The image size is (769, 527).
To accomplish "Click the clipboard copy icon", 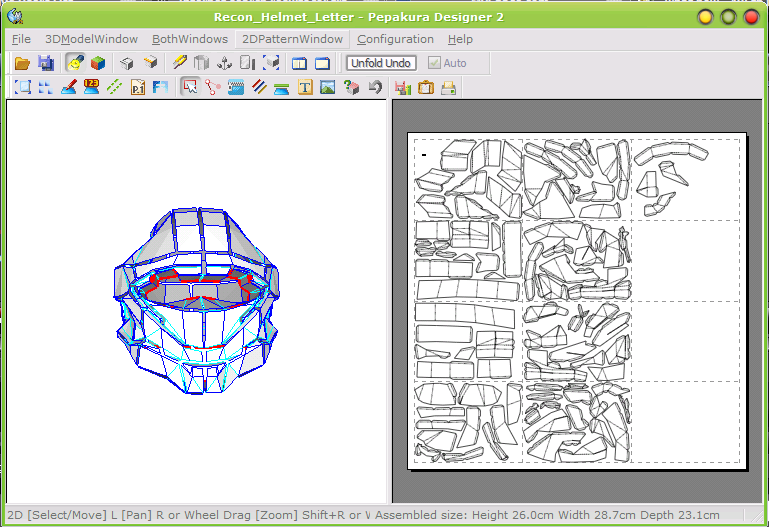I will click(x=426, y=87).
